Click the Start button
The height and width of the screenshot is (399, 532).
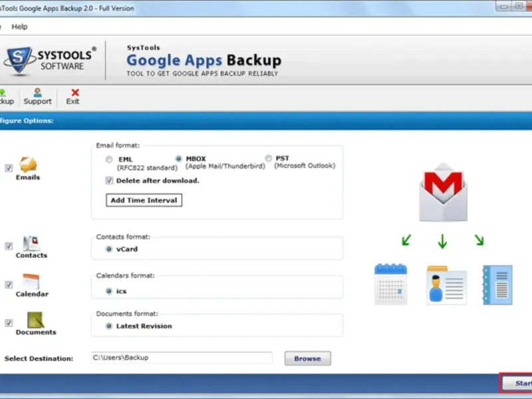click(x=517, y=384)
